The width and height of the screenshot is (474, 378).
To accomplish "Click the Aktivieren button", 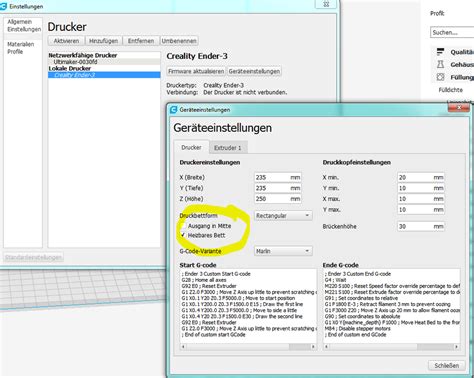I will tap(66, 41).
